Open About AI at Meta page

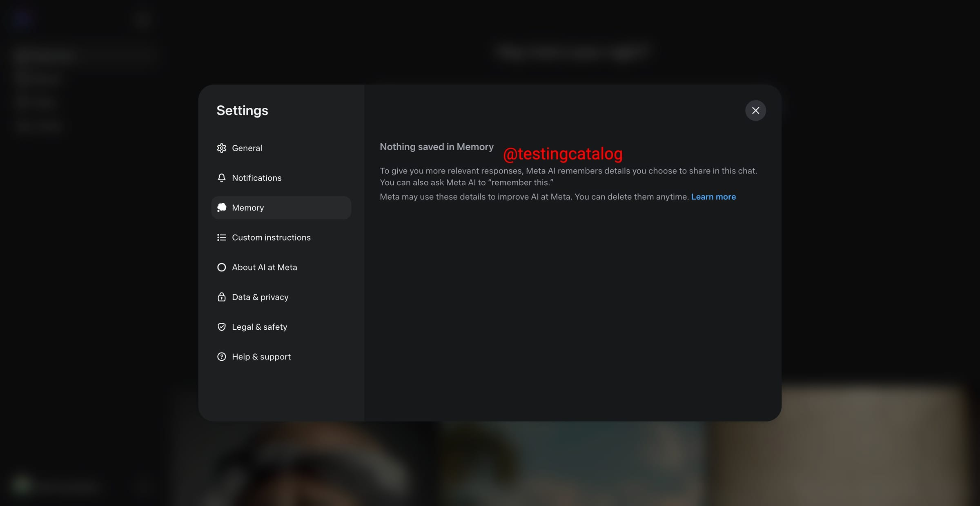264,267
